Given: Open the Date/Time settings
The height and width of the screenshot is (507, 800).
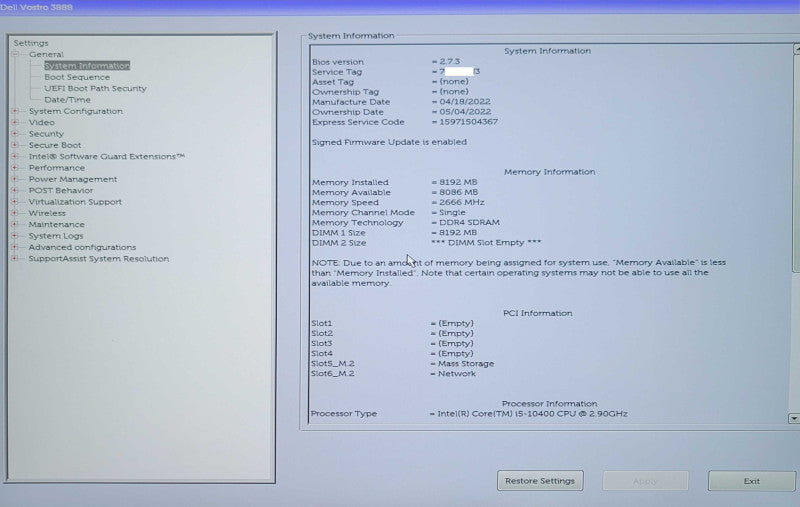Looking at the screenshot, I should [x=67, y=99].
